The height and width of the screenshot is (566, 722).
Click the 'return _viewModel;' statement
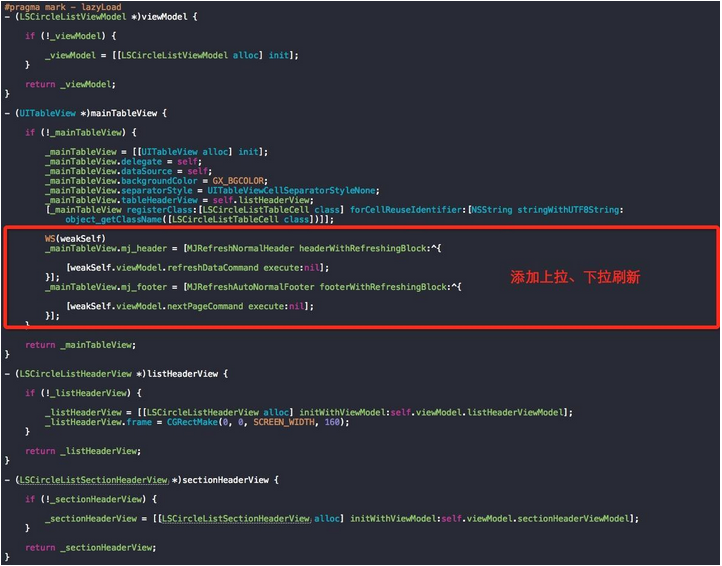click(x=70, y=84)
